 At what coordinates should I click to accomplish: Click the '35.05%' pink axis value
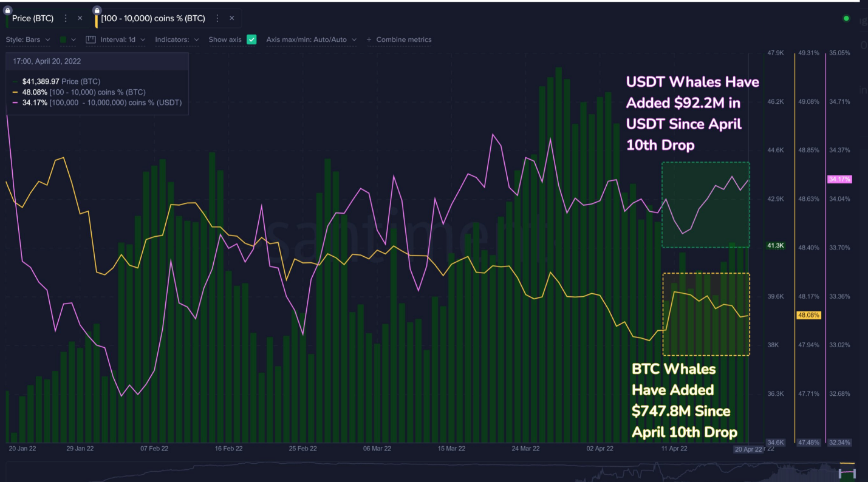click(839, 53)
